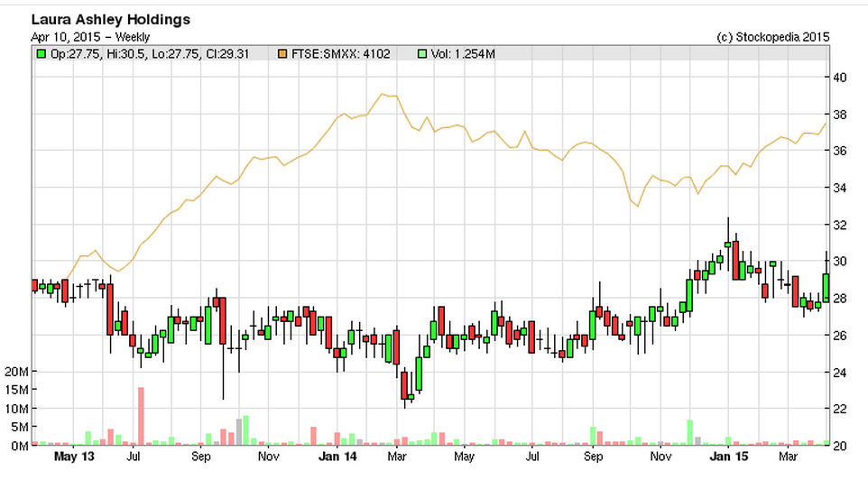Click the 'Jan 14' x-axis label
The width and height of the screenshot is (868, 480).
(337, 457)
